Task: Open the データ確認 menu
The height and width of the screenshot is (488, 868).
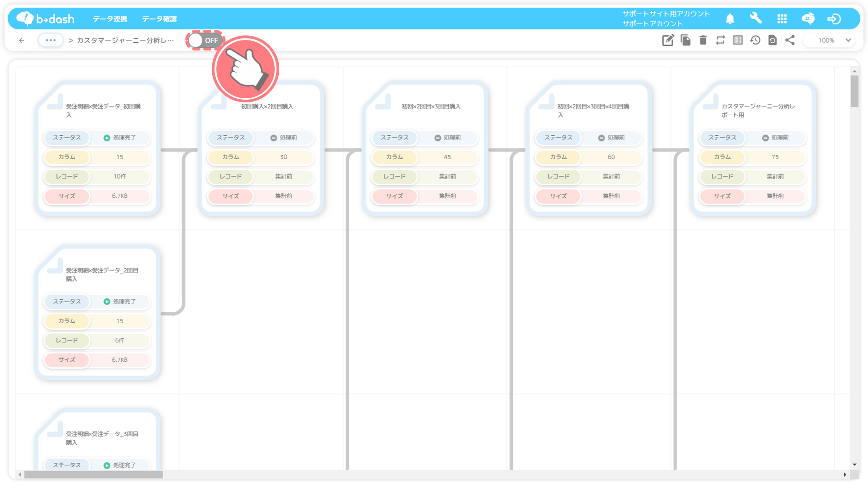Action: [x=159, y=19]
